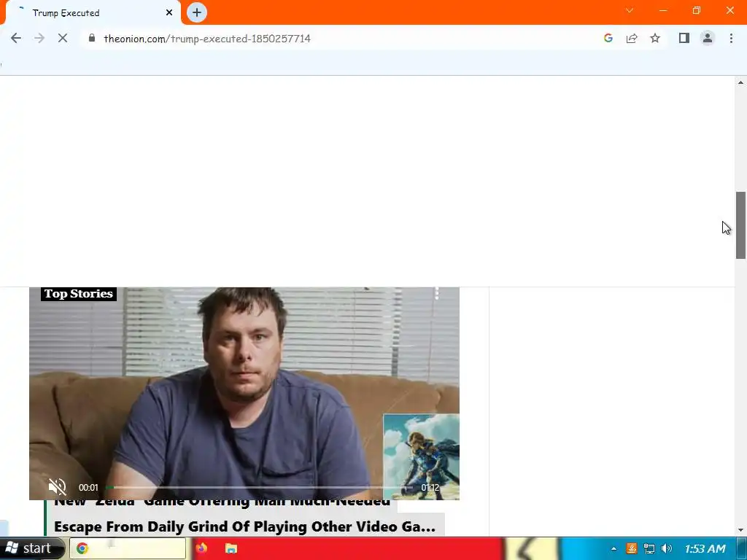Open the volume tray icon
This screenshot has width=747, height=560.
coord(667,548)
